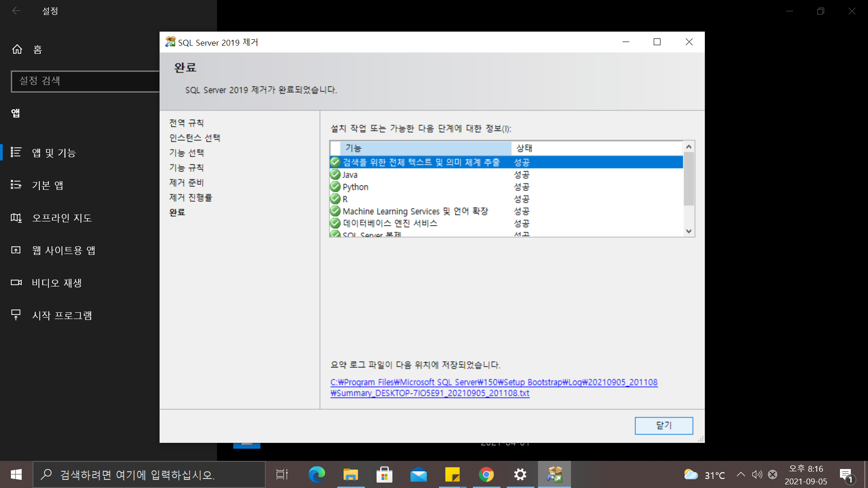
Task: Click the 설정 검색 search field
Action: click(86, 81)
